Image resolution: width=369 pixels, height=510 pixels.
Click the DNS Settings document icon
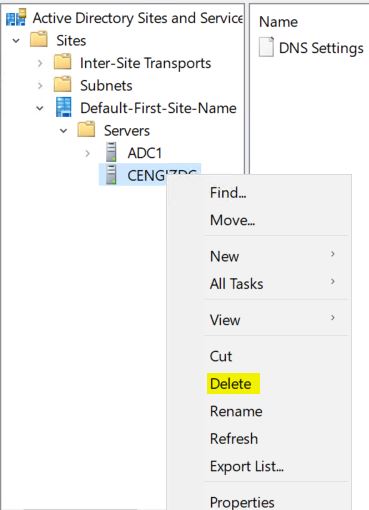(x=266, y=47)
